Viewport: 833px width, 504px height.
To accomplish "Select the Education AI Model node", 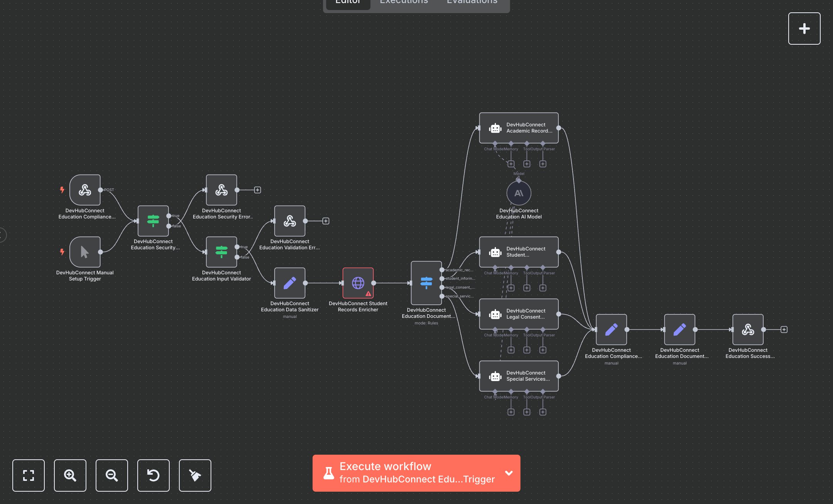I will [x=519, y=193].
